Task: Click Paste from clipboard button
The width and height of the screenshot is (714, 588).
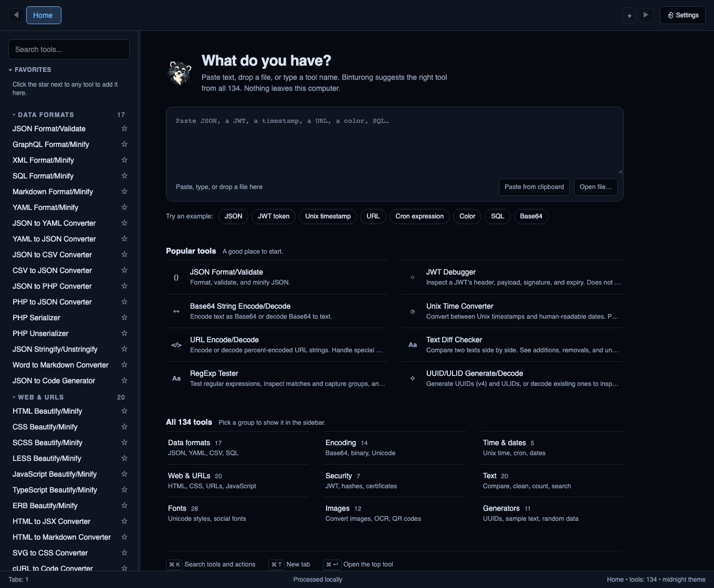Action: (x=534, y=187)
